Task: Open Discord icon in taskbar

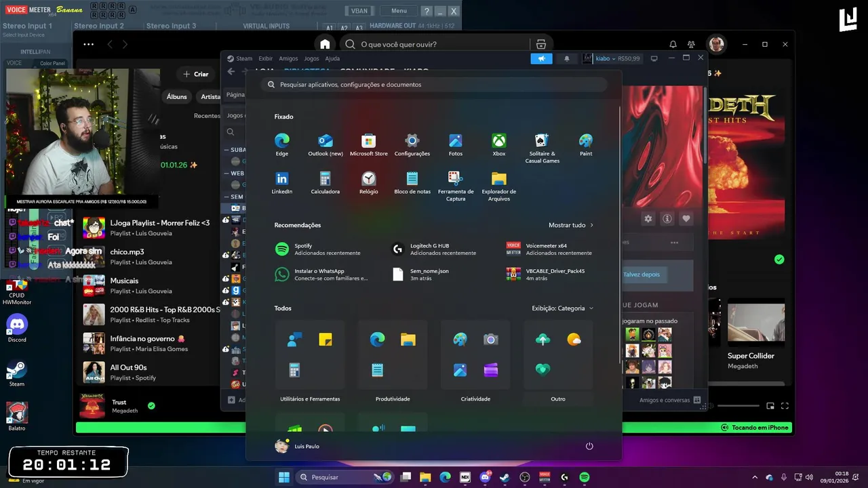Action: [485, 477]
